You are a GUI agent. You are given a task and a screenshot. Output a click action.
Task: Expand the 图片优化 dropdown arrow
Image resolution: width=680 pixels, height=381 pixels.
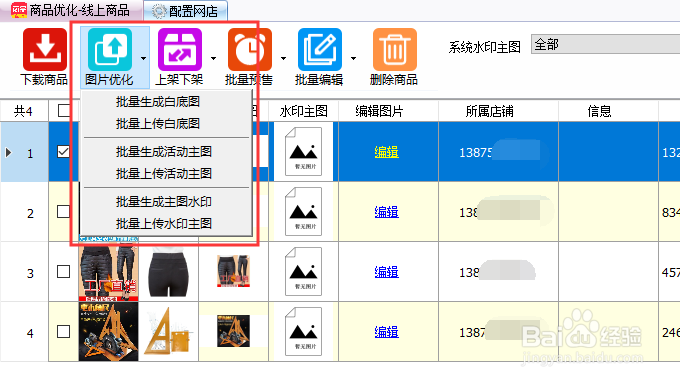click(x=143, y=58)
